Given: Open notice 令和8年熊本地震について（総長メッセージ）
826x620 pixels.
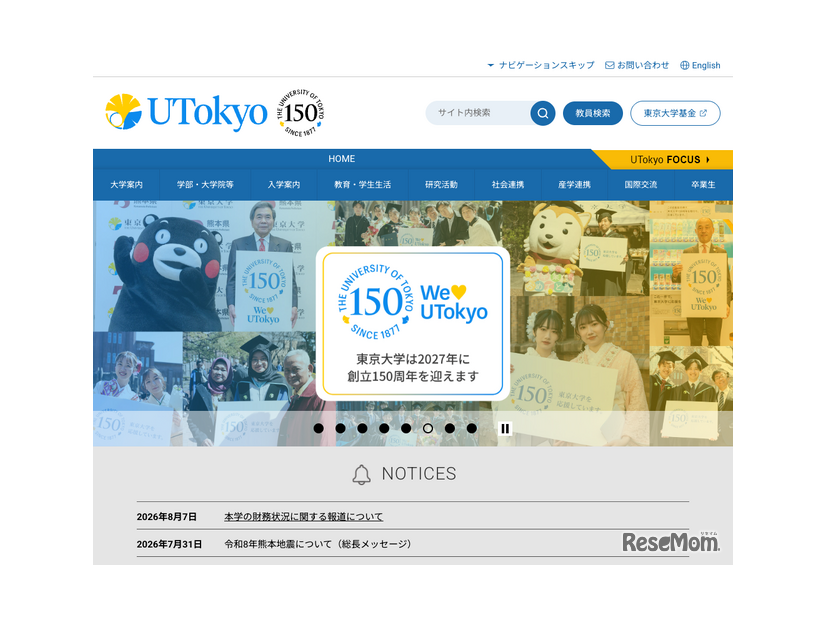Looking at the screenshot, I should click(318, 544).
